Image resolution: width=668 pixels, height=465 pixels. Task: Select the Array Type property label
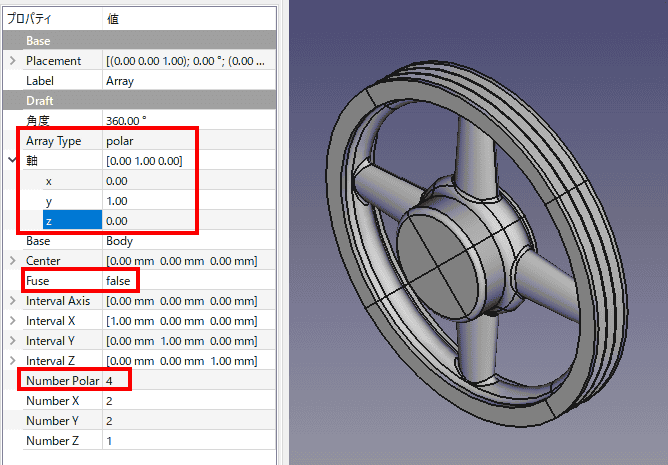point(54,141)
